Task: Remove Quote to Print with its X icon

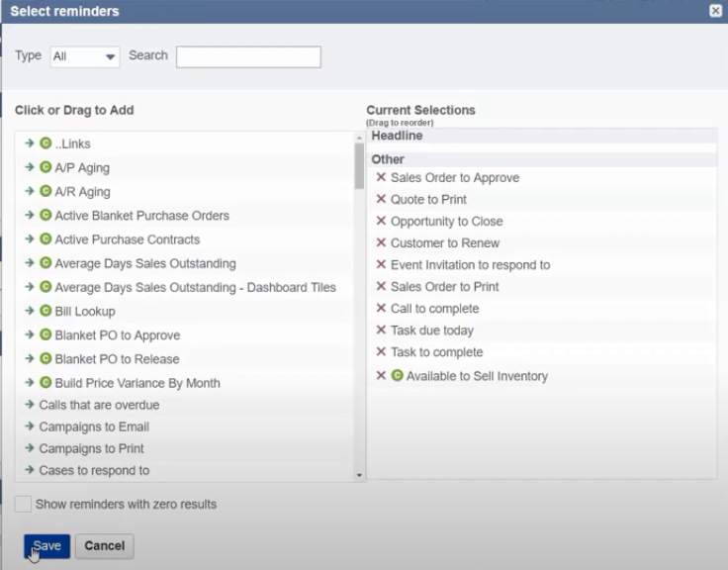Action: point(381,200)
